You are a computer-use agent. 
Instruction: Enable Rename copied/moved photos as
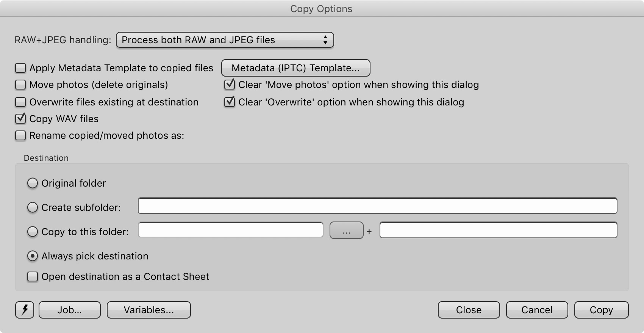click(x=20, y=135)
